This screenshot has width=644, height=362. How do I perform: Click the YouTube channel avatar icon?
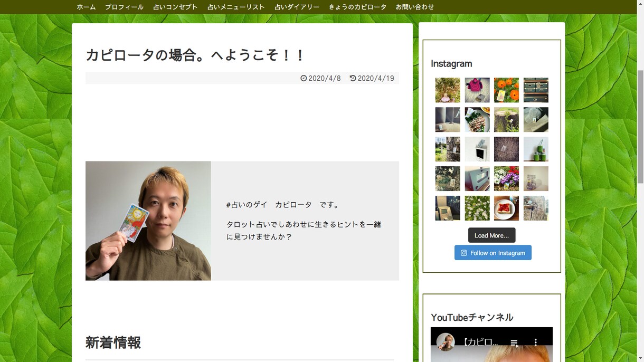coord(446,342)
